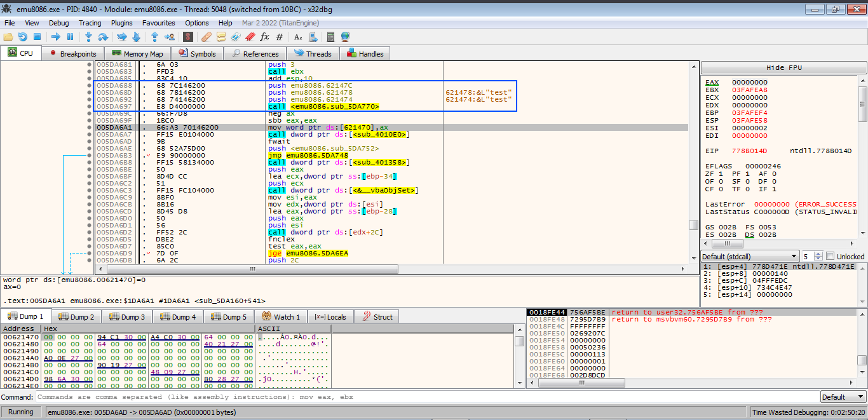
Task: Click the Hide FPU button
Action: click(783, 67)
